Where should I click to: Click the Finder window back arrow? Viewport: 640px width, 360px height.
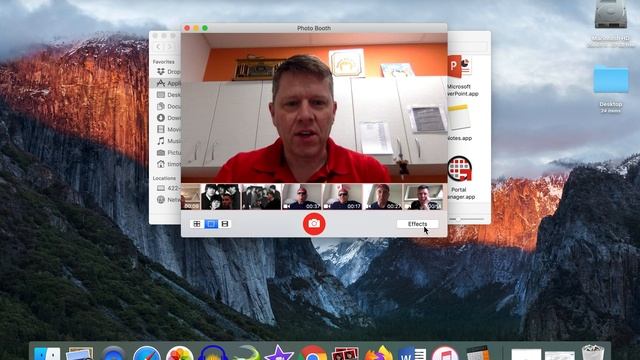(159, 47)
